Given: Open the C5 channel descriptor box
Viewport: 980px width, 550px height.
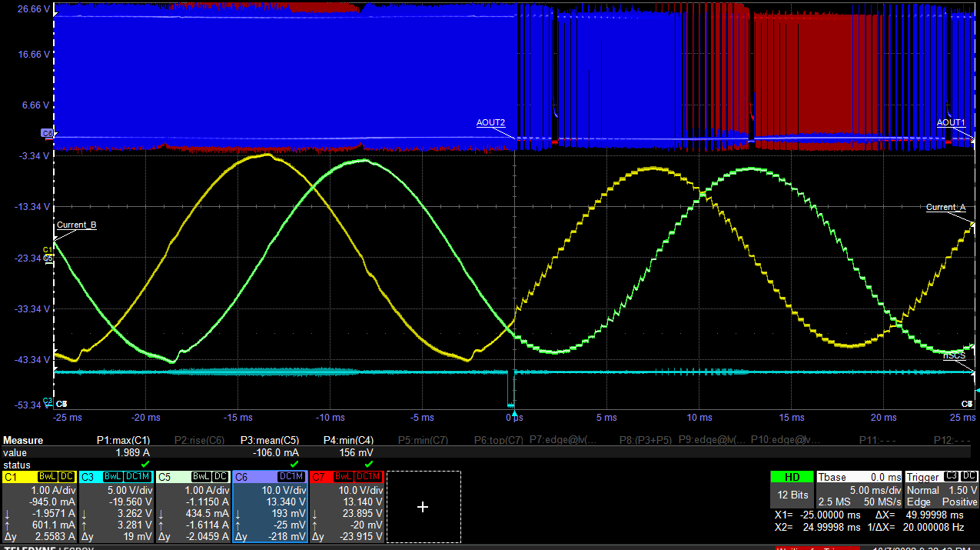Looking at the screenshot, I should pos(193,507).
